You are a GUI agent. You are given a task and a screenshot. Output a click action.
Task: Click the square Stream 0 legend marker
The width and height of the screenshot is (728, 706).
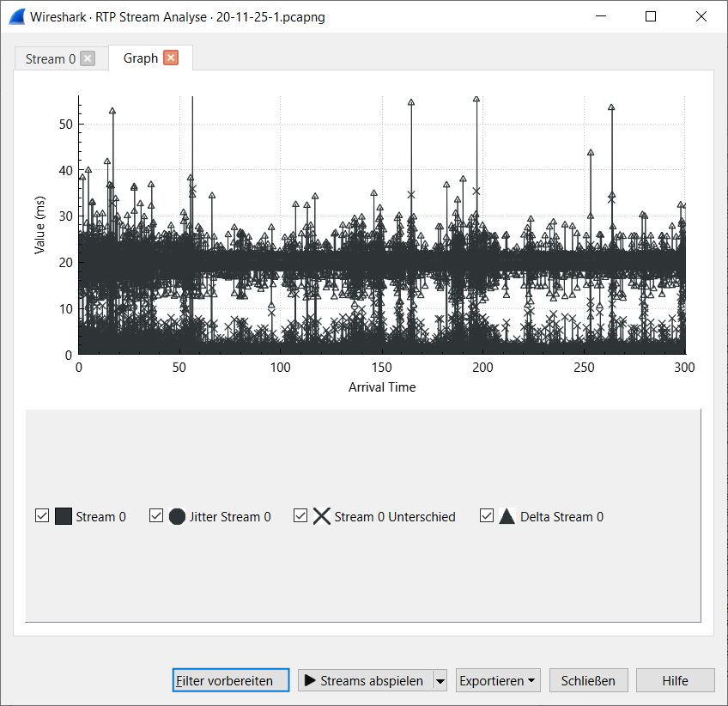(x=61, y=515)
